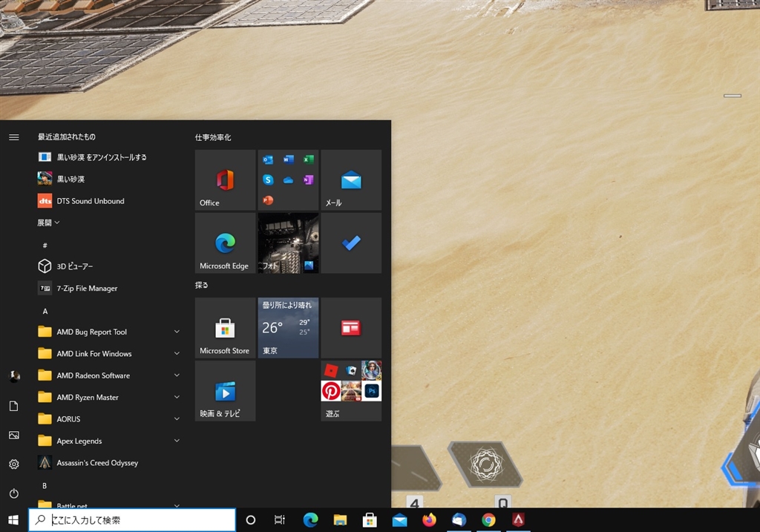Expand AMD Ryzen Master folder
760x532 pixels.
point(109,397)
